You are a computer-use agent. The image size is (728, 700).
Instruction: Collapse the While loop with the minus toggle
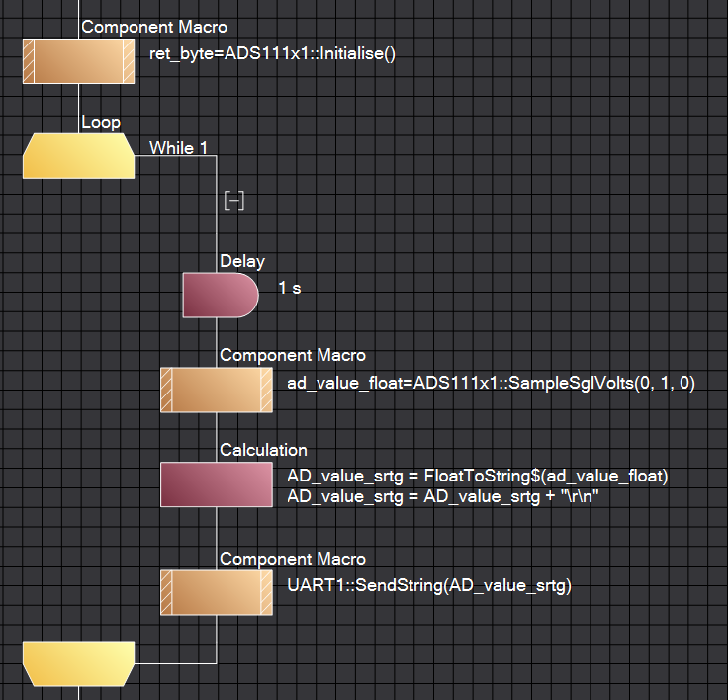pyautogui.click(x=234, y=201)
